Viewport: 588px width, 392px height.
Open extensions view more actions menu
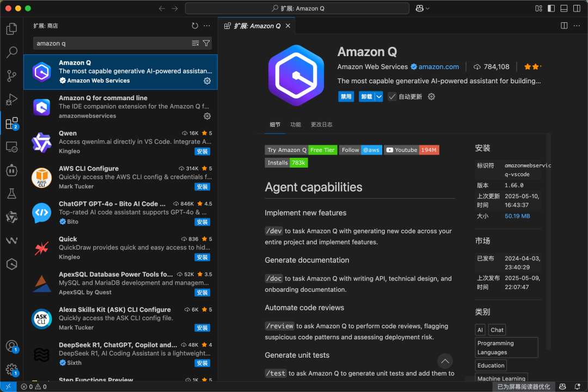(207, 26)
